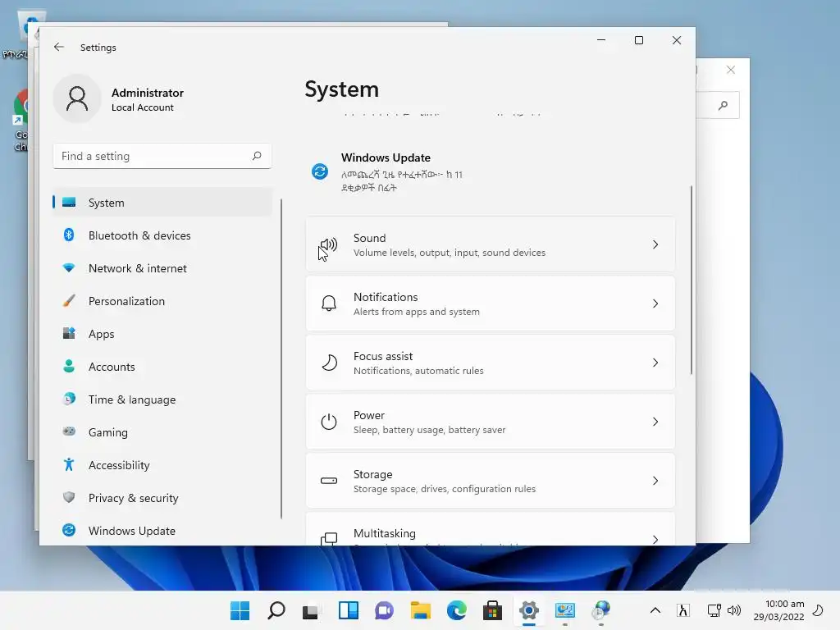Click the Personalization paintbrush icon
The image size is (840, 630).
tap(69, 300)
